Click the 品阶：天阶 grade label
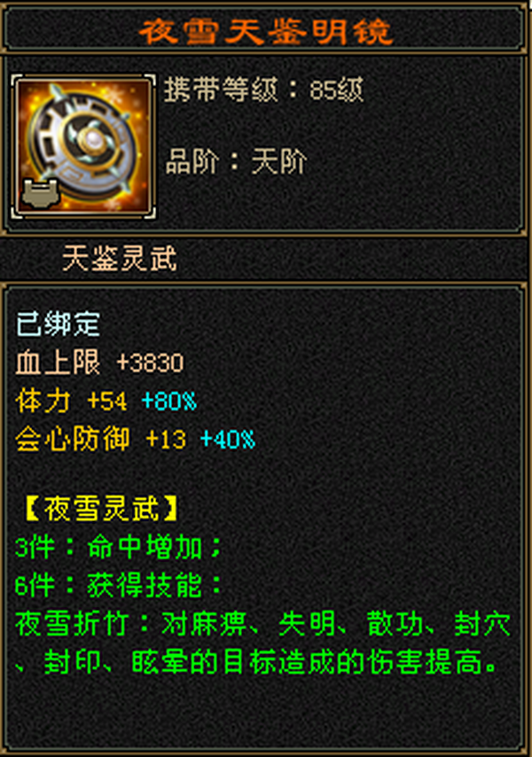Image resolution: width=532 pixels, height=757 pixels. pos(236,161)
